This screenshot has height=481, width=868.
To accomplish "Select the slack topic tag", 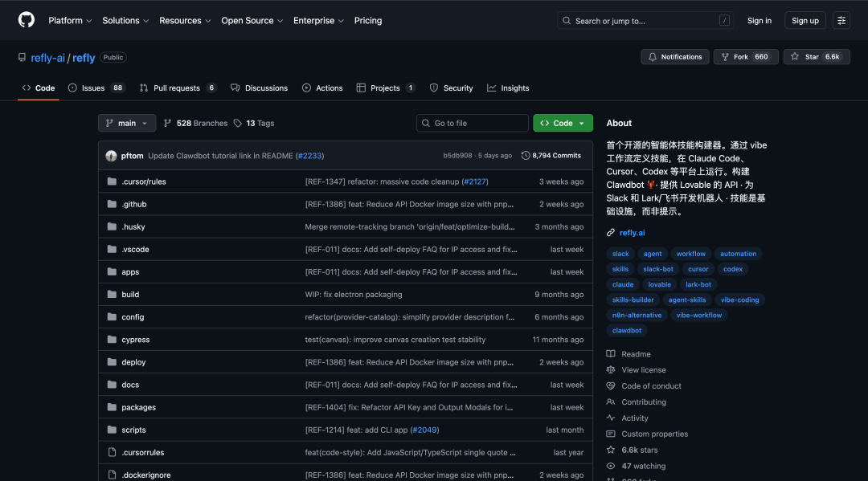I will (620, 254).
